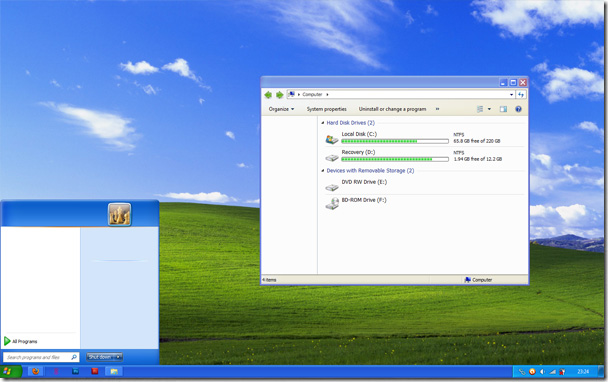Viewport: 608px width, 382px height.
Task: Click 'Devices with Removable Storage (2)' header
Action: click(x=370, y=171)
